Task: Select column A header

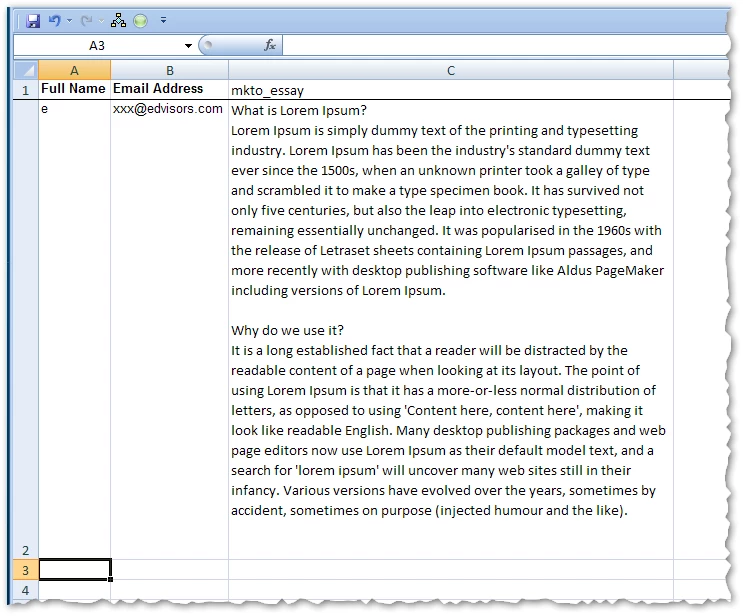Action: click(x=74, y=70)
